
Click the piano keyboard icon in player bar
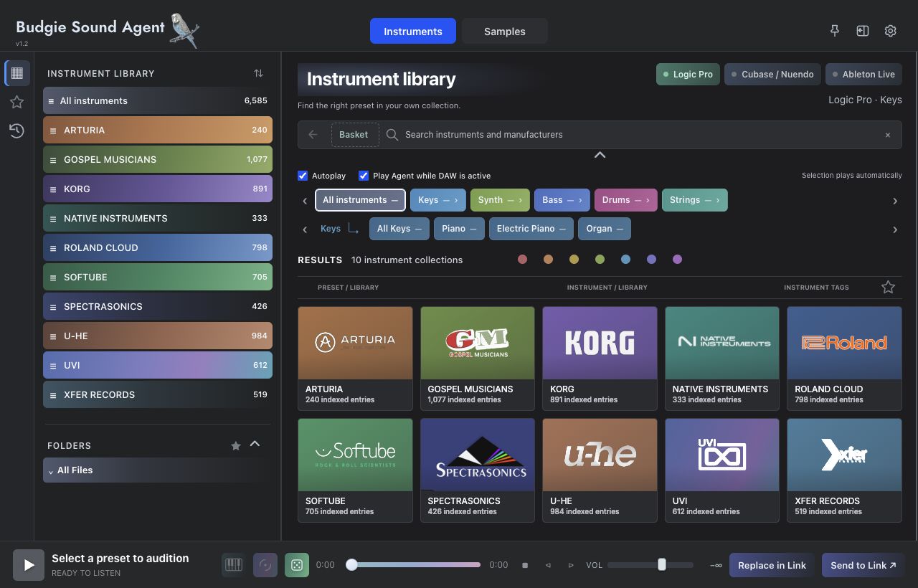(234, 565)
